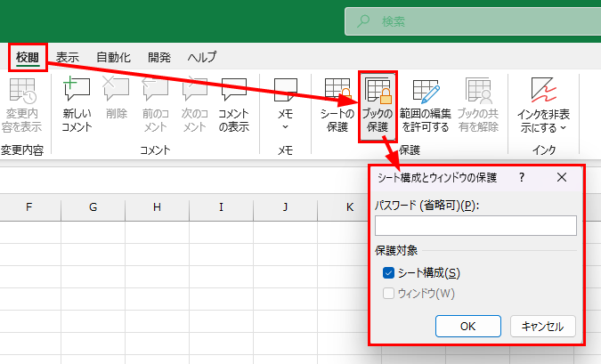Screen dimensions: 601x364
Task: Open the 校閲 ribbon tab
Action: 28,58
